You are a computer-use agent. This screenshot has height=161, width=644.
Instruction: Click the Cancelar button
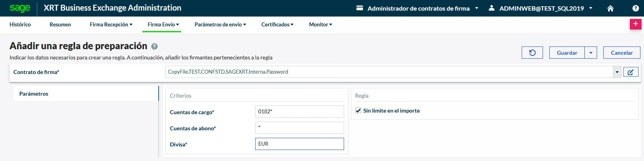point(622,53)
